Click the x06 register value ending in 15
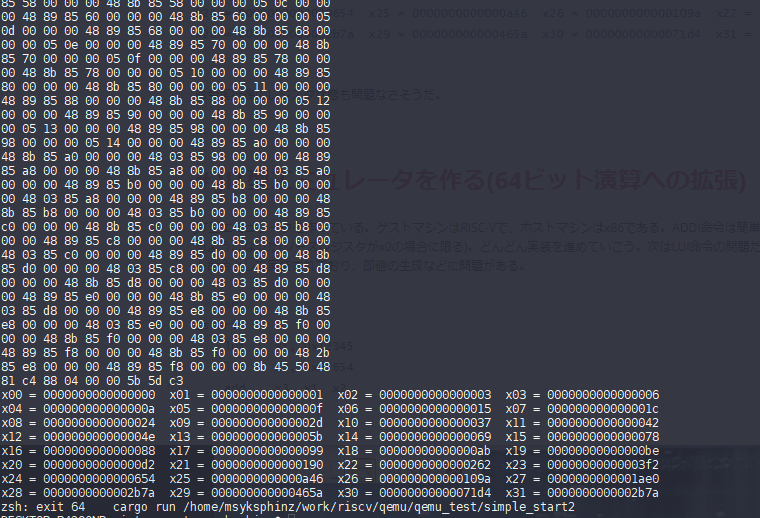The height and width of the screenshot is (518, 760). (435, 409)
